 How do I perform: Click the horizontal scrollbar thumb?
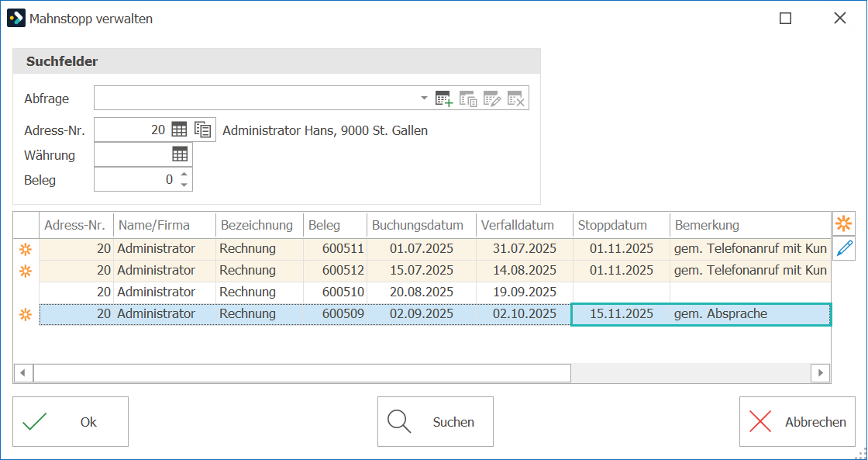tap(301, 373)
